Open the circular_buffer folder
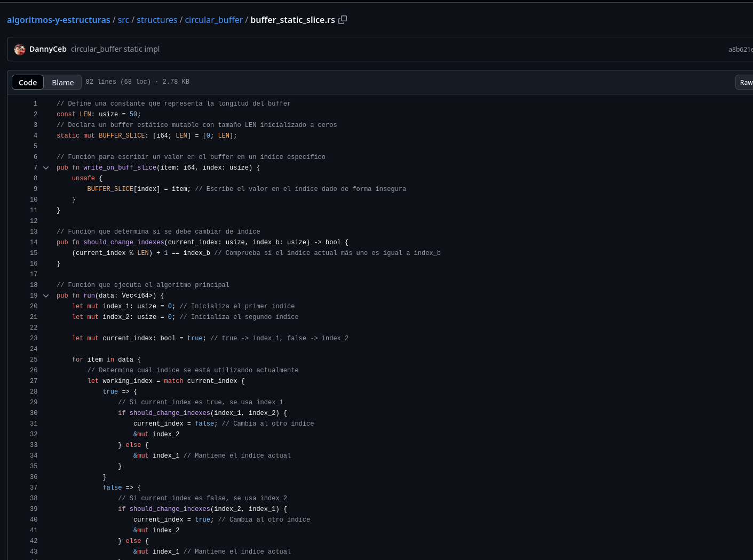This screenshot has height=560, width=753. coord(213,19)
